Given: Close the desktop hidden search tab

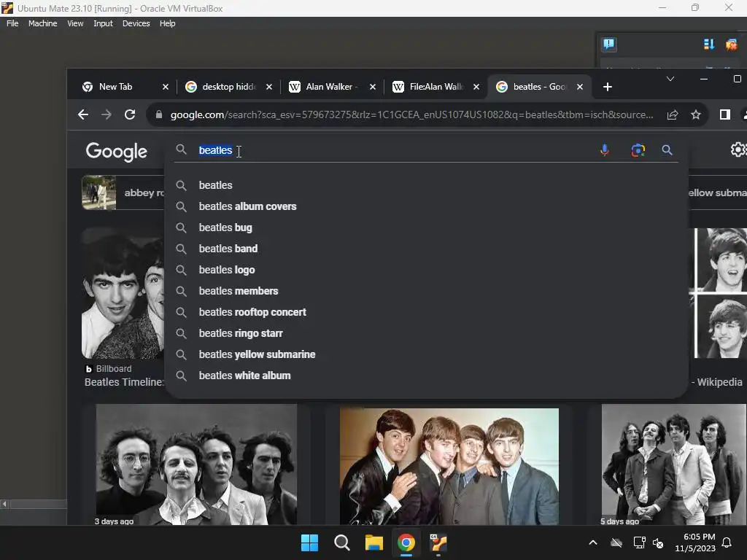Looking at the screenshot, I should (269, 87).
